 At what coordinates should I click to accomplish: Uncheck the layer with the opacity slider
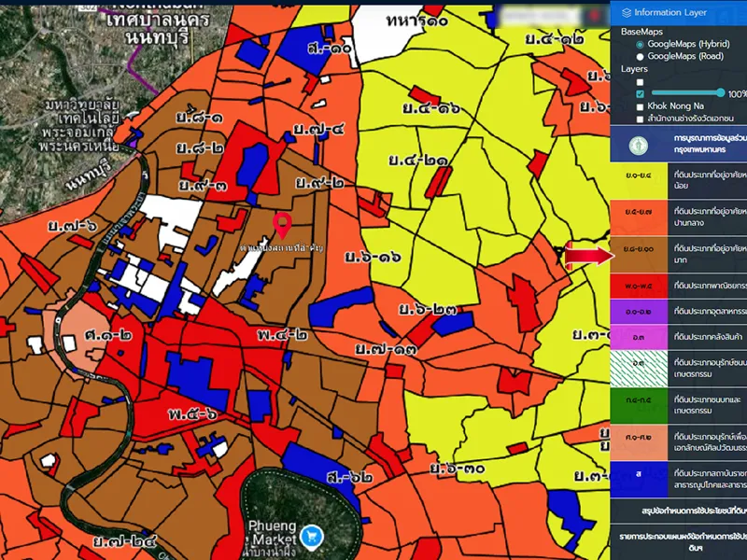tap(640, 93)
